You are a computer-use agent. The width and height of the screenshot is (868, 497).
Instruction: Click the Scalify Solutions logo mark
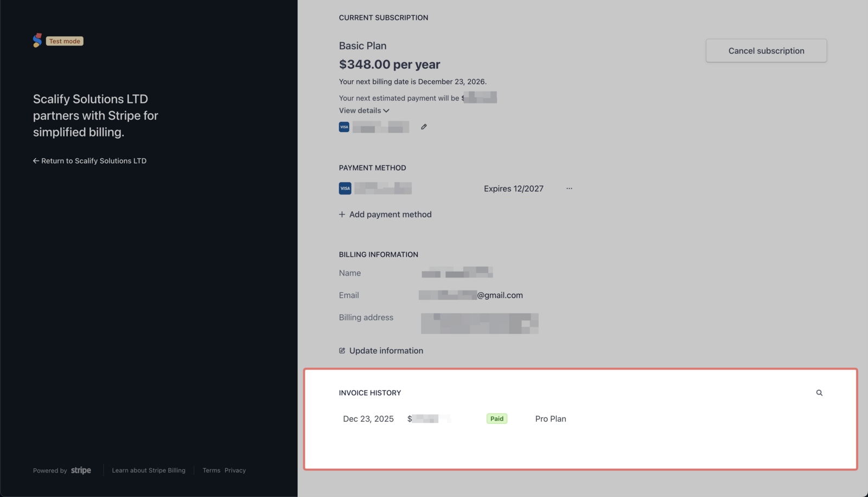(x=37, y=40)
